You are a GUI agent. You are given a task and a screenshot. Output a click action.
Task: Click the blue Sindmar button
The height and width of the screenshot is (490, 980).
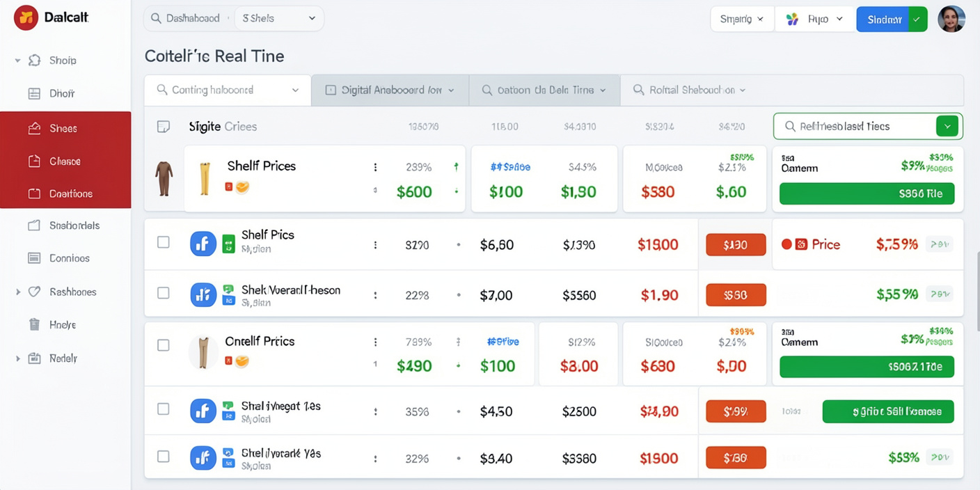pos(884,19)
